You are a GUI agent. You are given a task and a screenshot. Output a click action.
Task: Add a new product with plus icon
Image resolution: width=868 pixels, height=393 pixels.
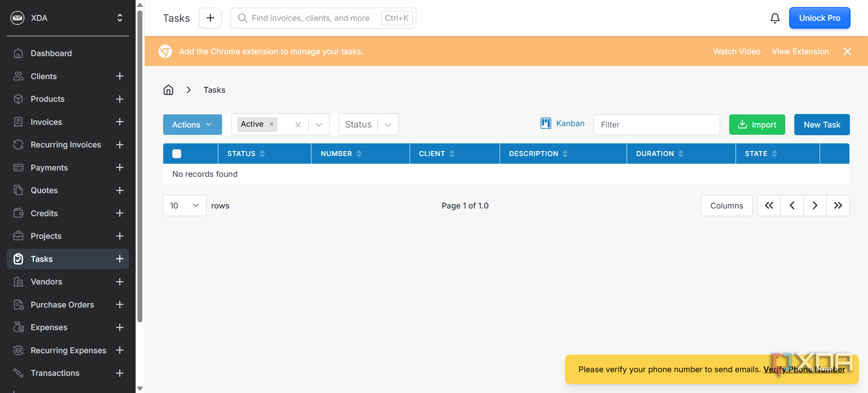pos(120,99)
